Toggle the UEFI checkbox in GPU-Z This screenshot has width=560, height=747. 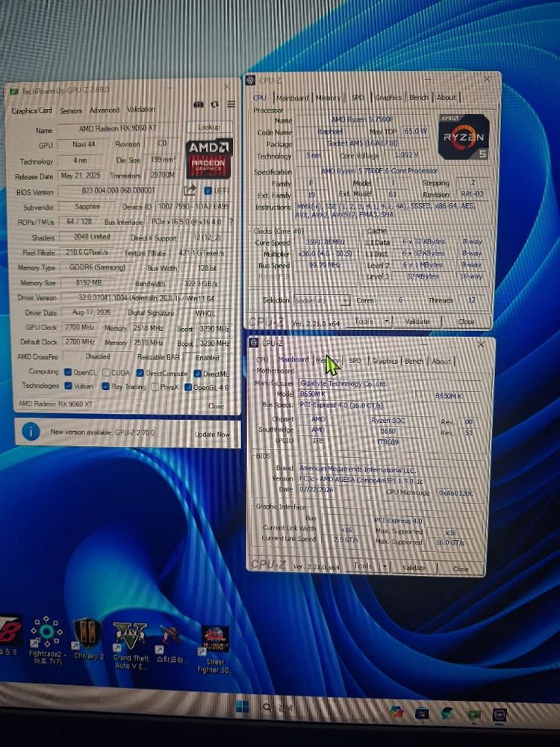click(208, 191)
